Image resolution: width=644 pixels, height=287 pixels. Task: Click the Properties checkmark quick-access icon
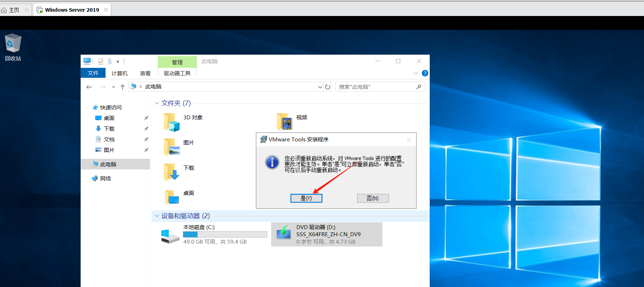tap(101, 61)
